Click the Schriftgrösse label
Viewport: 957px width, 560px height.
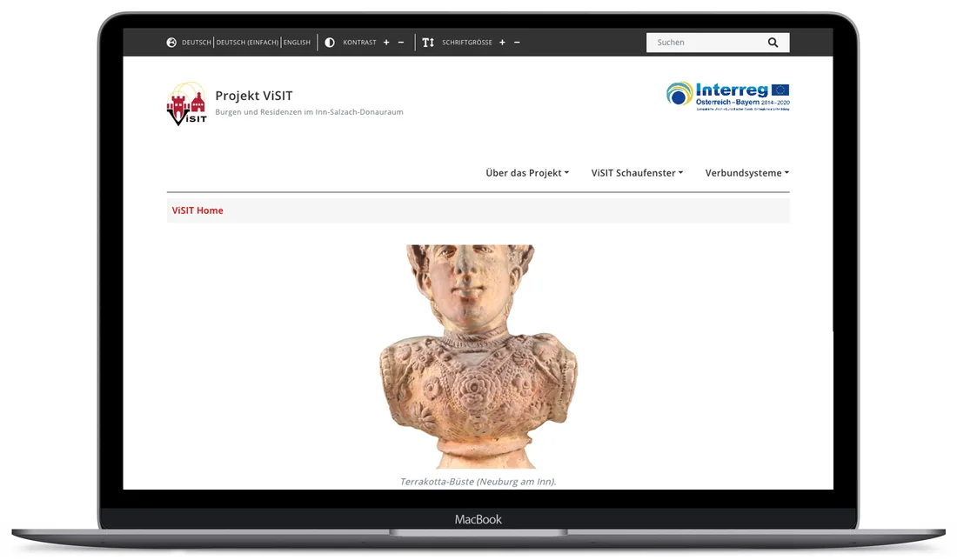click(x=467, y=43)
